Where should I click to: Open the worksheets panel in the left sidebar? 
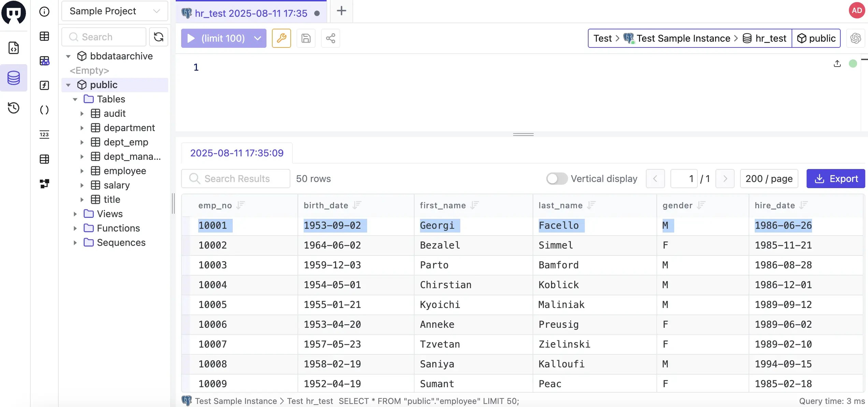pyautogui.click(x=14, y=48)
